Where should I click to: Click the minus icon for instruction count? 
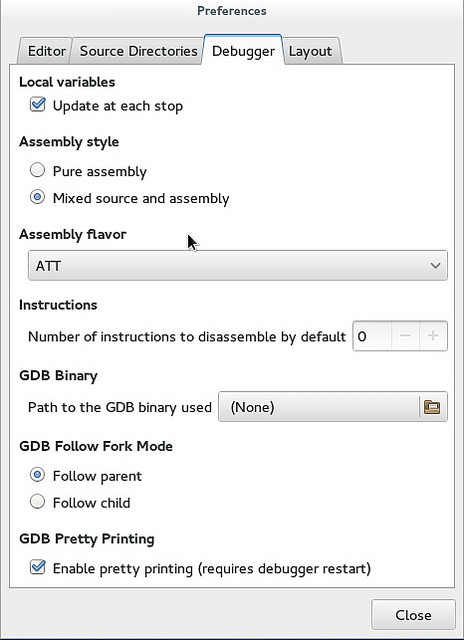(x=405, y=336)
